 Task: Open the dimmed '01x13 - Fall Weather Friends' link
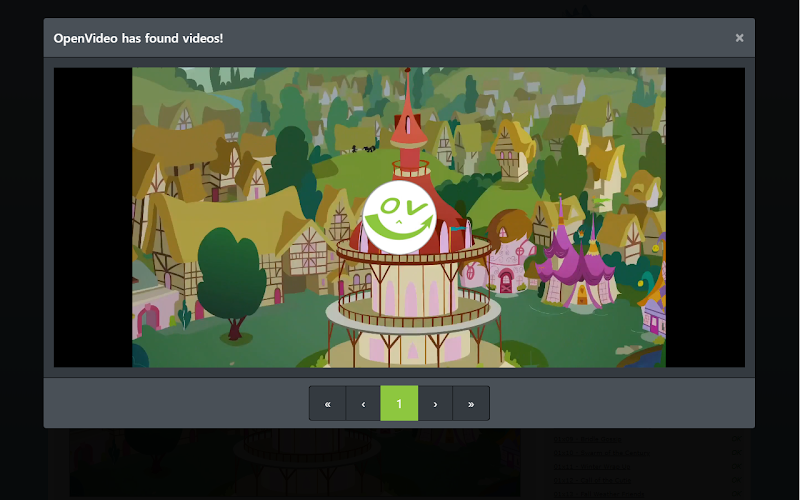599,494
